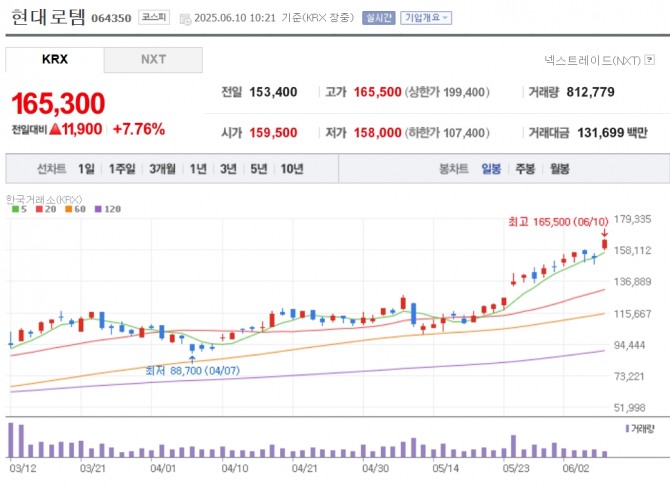Click the 코스피 market label
Image resolution: width=670 pixels, height=492 pixels.
point(154,17)
